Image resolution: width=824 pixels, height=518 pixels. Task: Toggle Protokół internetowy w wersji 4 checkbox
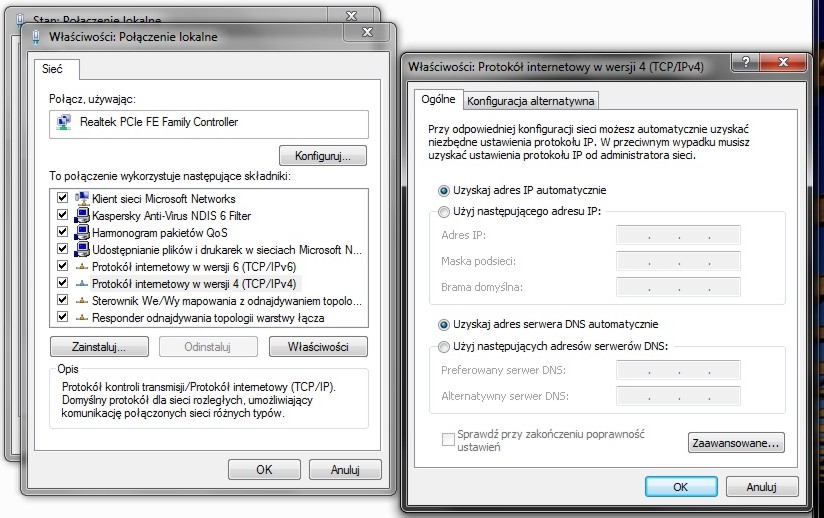pos(63,282)
